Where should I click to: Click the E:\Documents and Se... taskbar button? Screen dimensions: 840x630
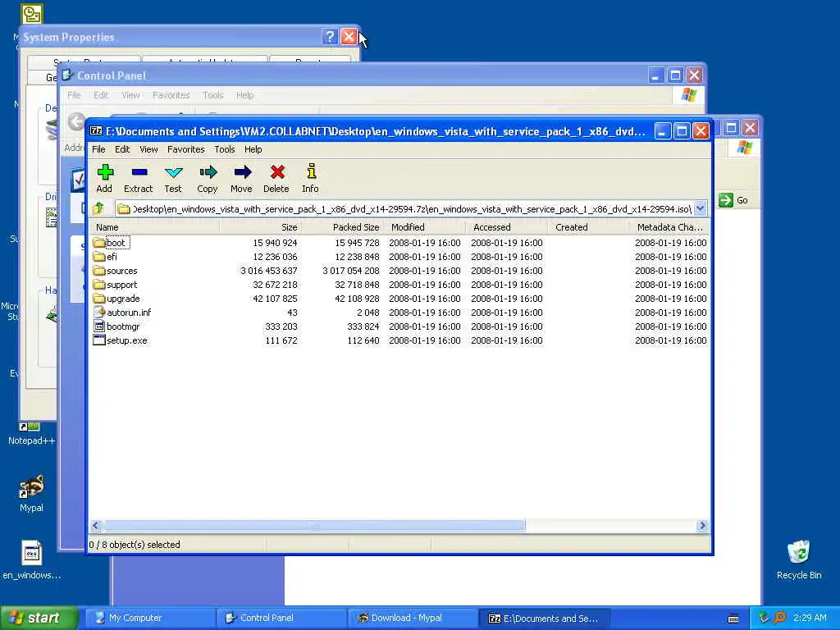[x=544, y=619]
